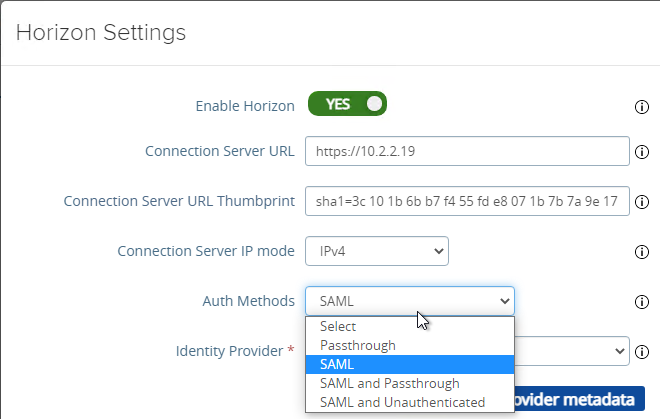Click the Auth Methods label
Screen dimensions: 660x419
tap(248, 301)
